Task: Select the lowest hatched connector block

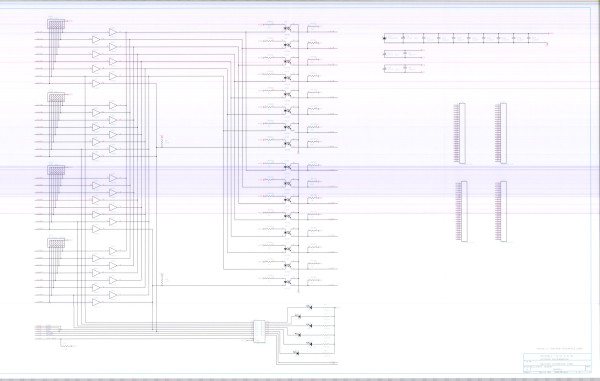Action: [x=56, y=243]
